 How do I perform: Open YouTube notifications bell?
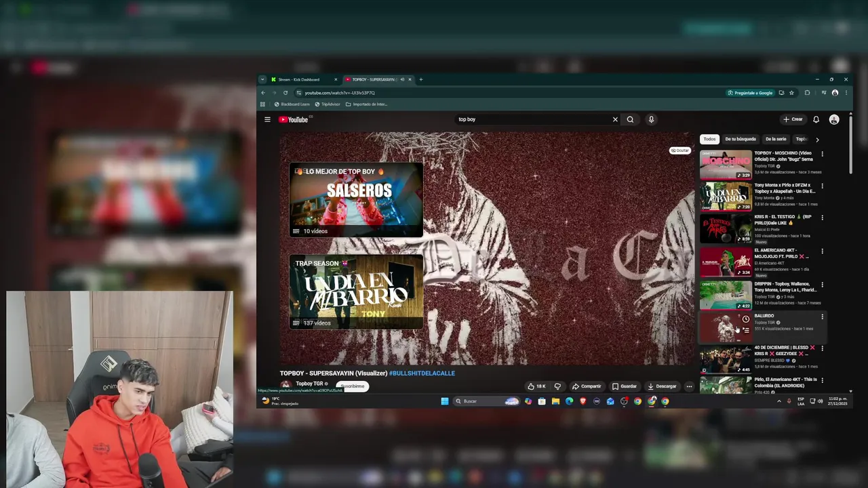click(x=816, y=119)
